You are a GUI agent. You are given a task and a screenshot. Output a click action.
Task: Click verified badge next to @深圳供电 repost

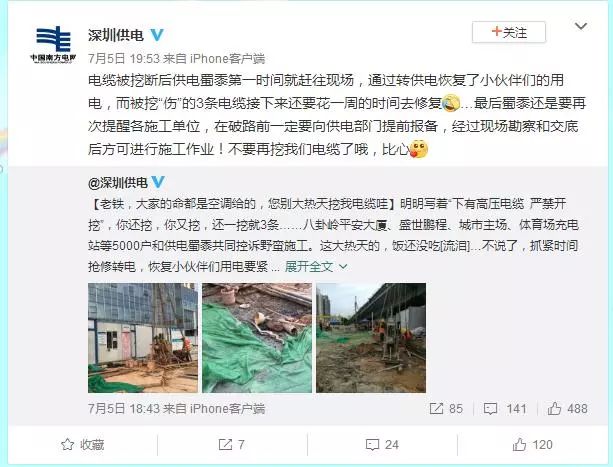[x=158, y=182]
